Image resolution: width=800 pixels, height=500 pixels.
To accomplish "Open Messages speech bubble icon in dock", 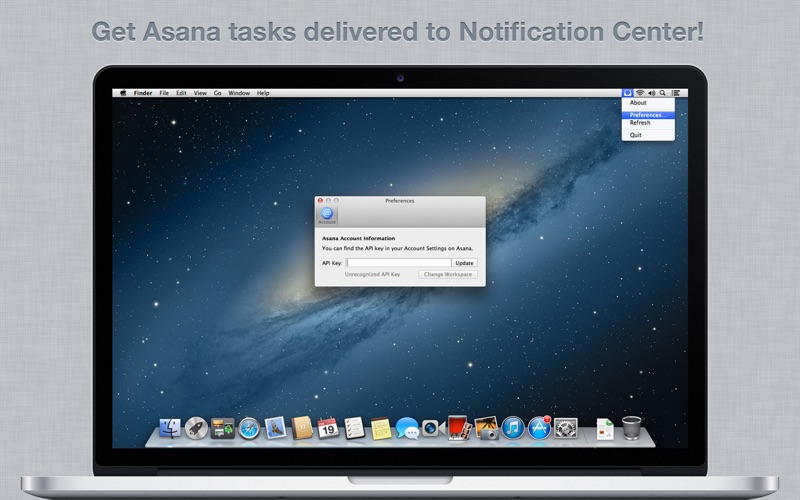I will point(407,428).
